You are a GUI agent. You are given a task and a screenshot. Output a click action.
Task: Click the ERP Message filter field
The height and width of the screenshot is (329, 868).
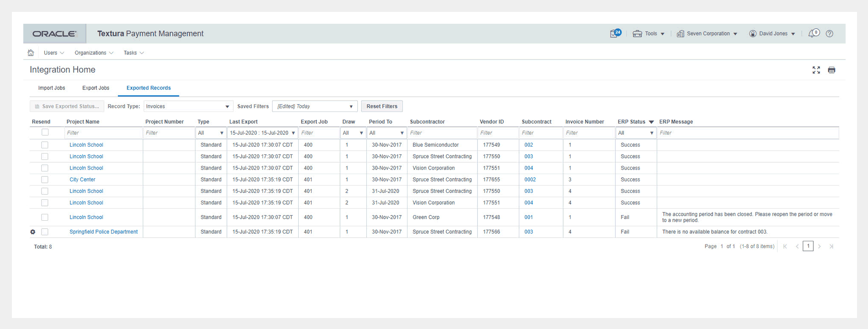tap(748, 133)
